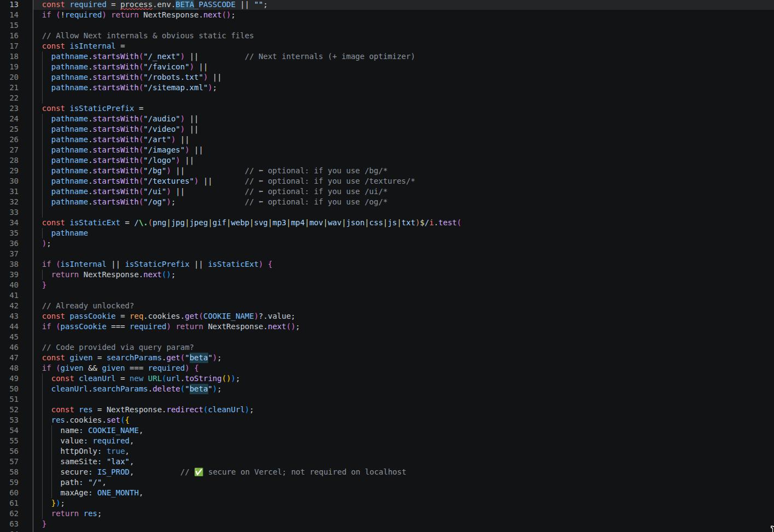The height and width of the screenshot is (532, 774).
Task: Click the "/textures" string on line 30
Action: click(168, 181)
